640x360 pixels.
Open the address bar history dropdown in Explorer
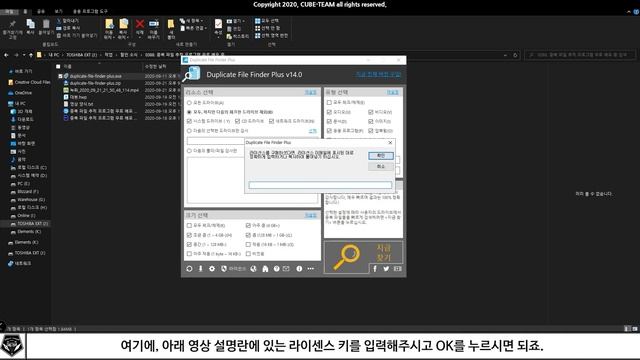coord(505,55)
